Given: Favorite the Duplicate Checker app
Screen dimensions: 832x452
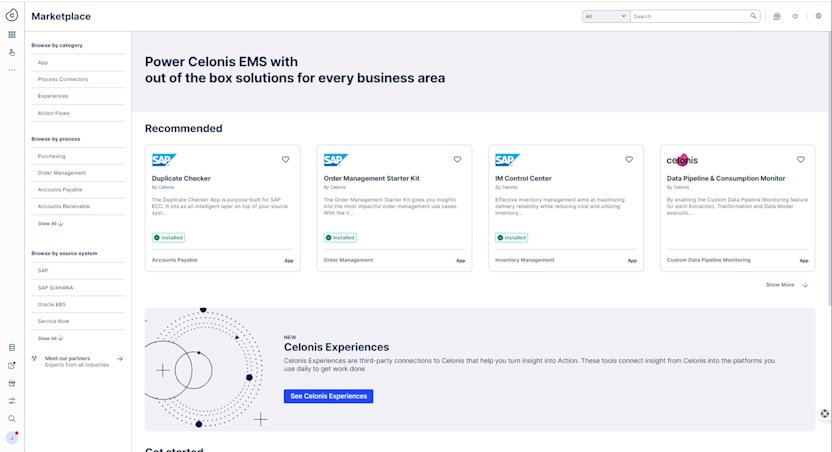Looking at the screenshot, I should tap(285, 159).
